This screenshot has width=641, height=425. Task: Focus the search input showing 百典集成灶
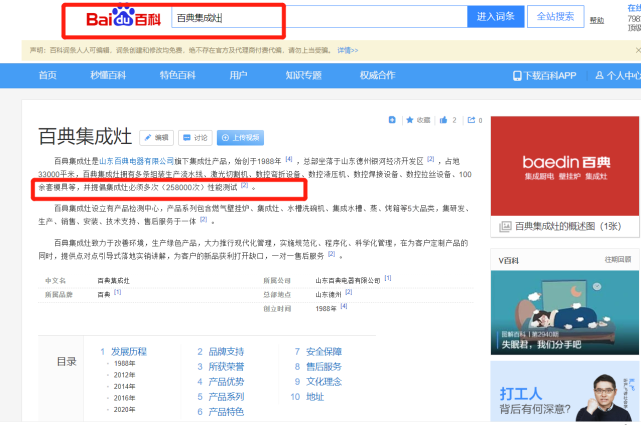coord(319,17)
